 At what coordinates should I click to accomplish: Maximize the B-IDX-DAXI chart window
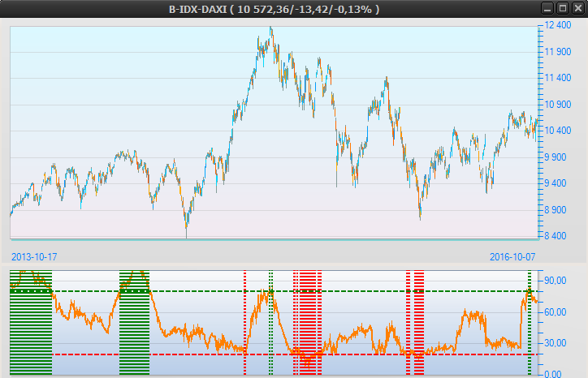[x=563, y=8]
